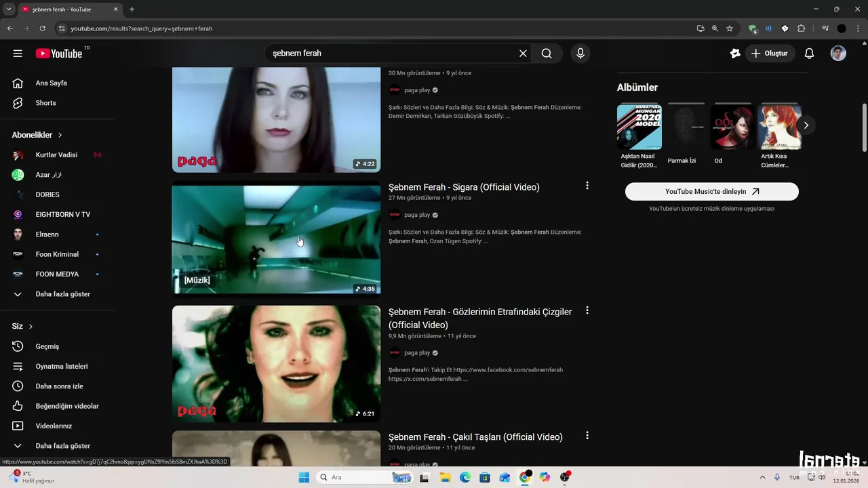Start voice search with the microphone icon
The width and height of the screenshot is (868, 488).
580,54
